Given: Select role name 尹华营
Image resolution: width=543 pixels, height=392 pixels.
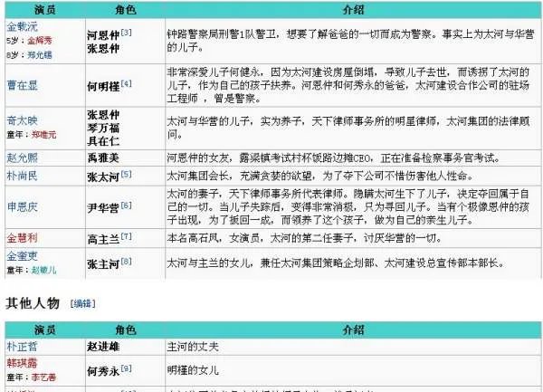Looking at the screenshot, I should click(103, 208).
